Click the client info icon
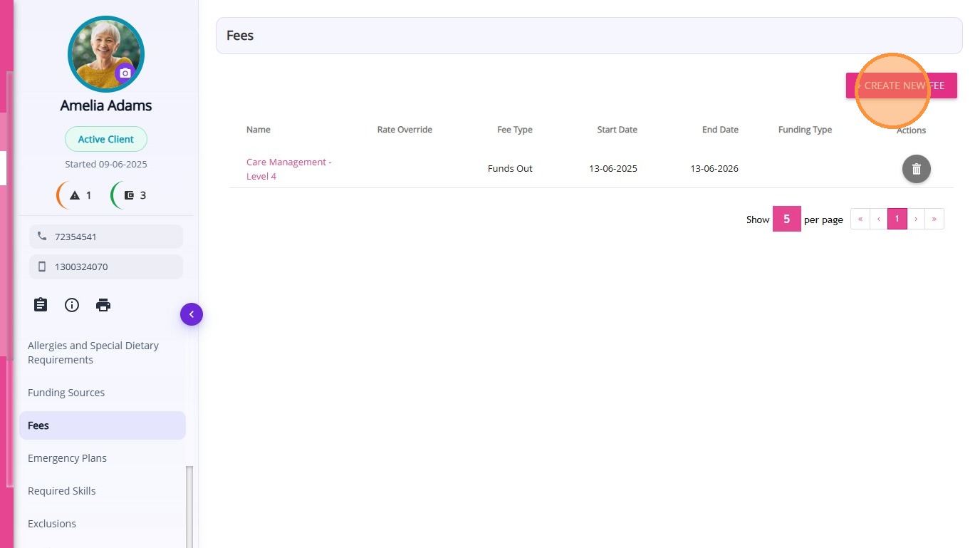The height and width of the screenshot is (548, 980). (72, 305)
